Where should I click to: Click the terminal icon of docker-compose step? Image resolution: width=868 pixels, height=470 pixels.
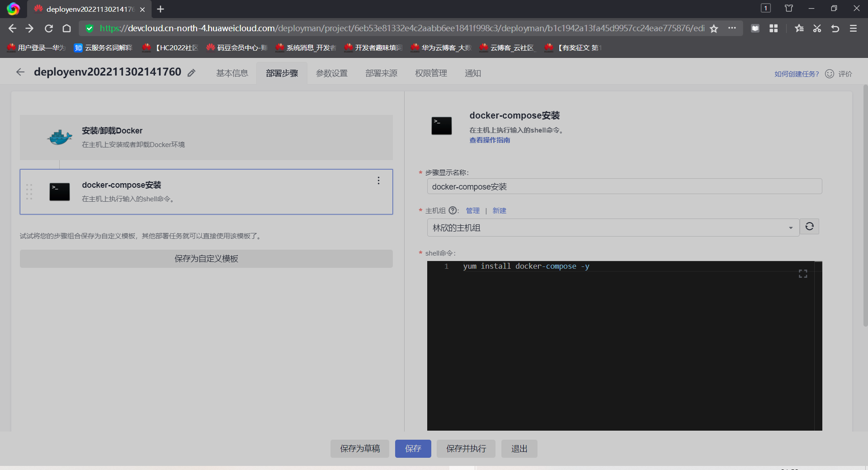[x=60, y=192]
